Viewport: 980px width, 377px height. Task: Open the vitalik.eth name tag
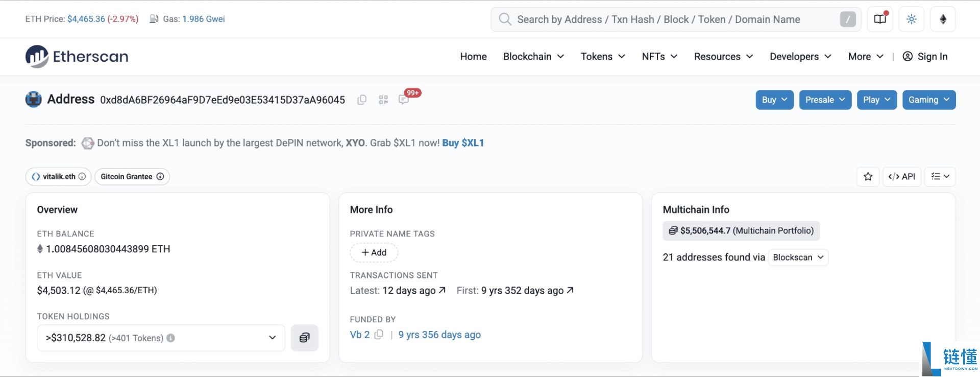(59, 177)
